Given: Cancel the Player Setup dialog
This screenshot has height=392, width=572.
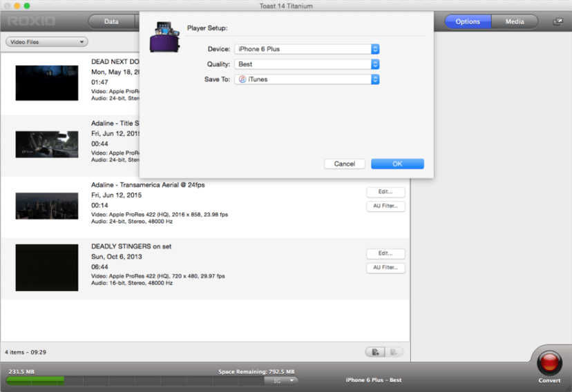Looking at the screenshot, I should pyautogui.click(x=344, y=164).
